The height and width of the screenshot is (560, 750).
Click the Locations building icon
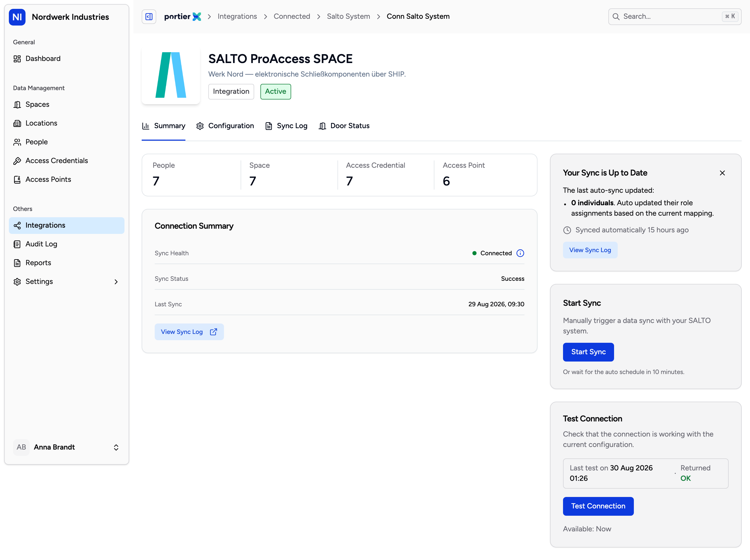click(17, 123)
